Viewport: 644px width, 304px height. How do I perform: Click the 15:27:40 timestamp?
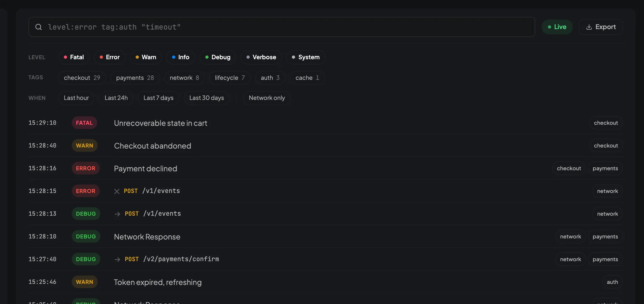tap(42, 259)
